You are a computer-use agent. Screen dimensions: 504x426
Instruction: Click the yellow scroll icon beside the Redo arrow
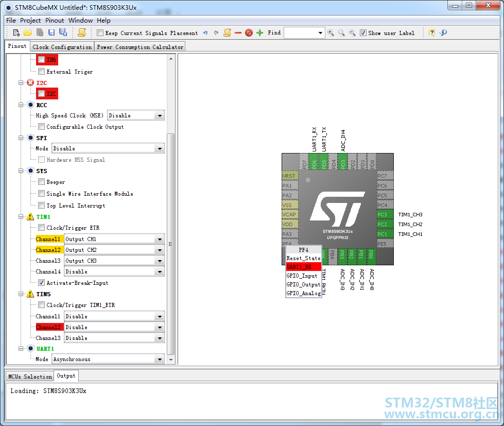[x=227, y=33]
